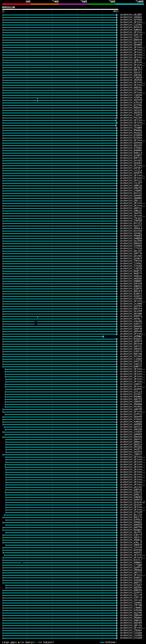Select hit UniRef100_A3GFV3
This screenshot has width=146, height=644.
click(131, 352)
